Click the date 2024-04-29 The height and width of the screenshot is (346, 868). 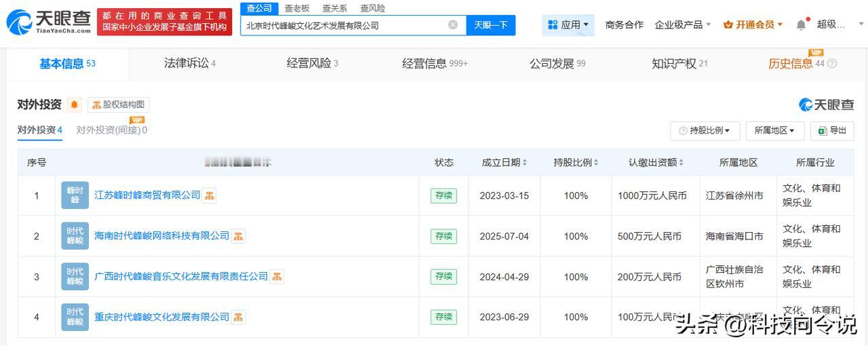click(x=504, y=277)
